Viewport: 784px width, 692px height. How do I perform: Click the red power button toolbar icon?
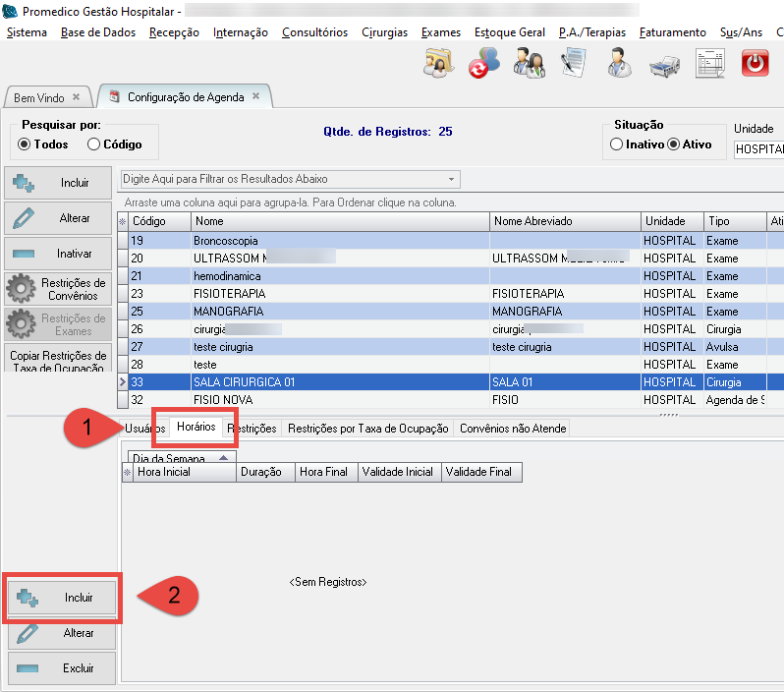[x=755, y=64]
